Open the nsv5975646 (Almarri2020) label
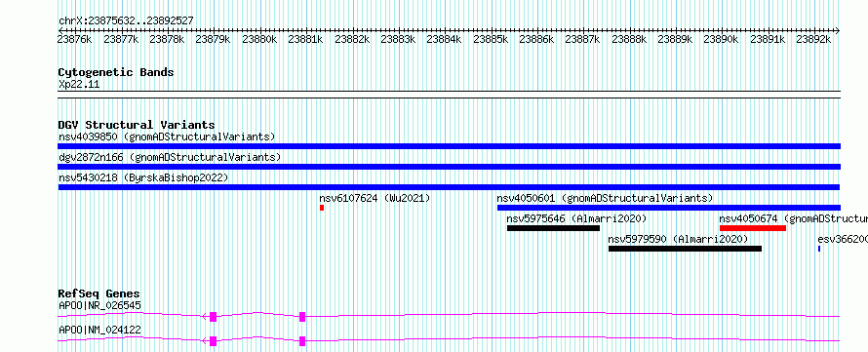 576,218
